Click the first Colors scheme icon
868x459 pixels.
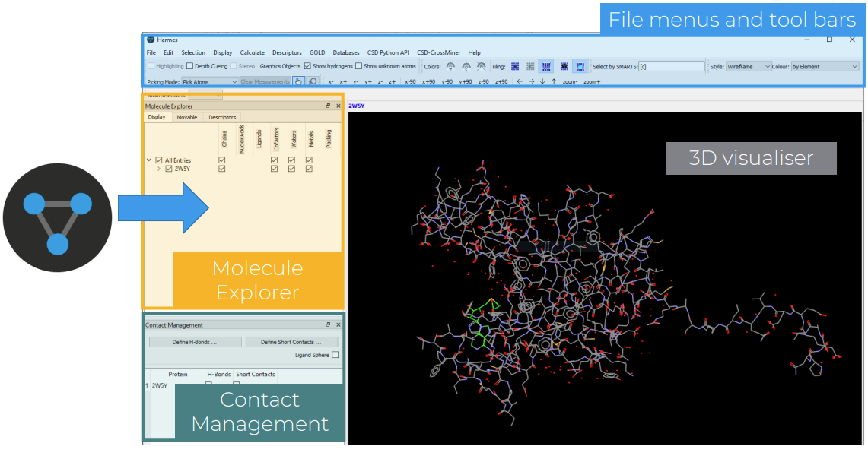pos(450,67)
